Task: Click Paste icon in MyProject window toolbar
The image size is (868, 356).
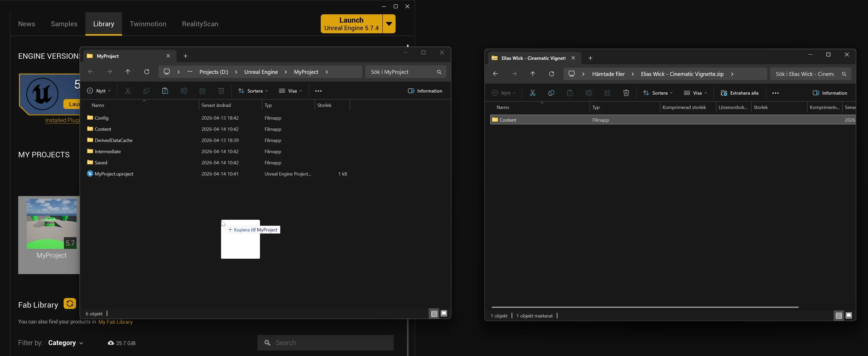Action: pos(165,91)
